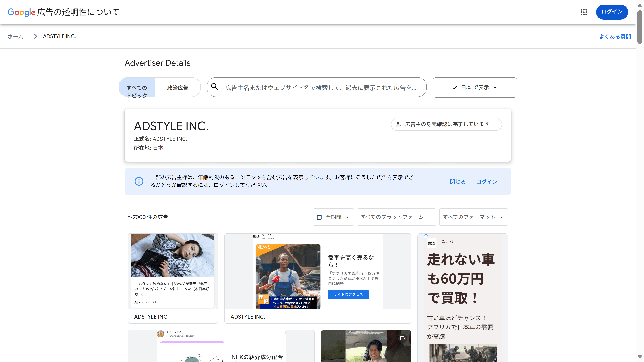Select the すべてのトピック tab
Viewport: 644px width, 362px height.
tap(137, 87)
